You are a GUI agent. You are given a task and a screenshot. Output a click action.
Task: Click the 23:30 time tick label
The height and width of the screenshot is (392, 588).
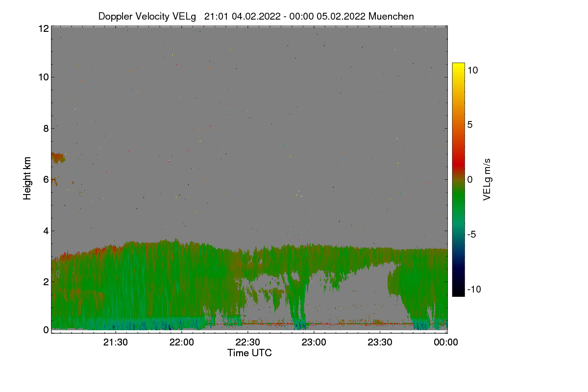click(380, 343)
